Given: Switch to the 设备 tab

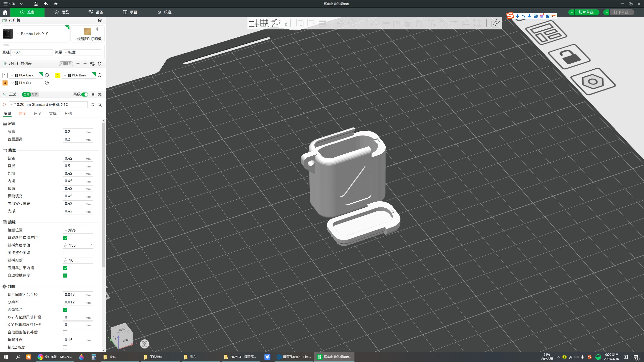Looking at the screenshot, I should [96, 12].
